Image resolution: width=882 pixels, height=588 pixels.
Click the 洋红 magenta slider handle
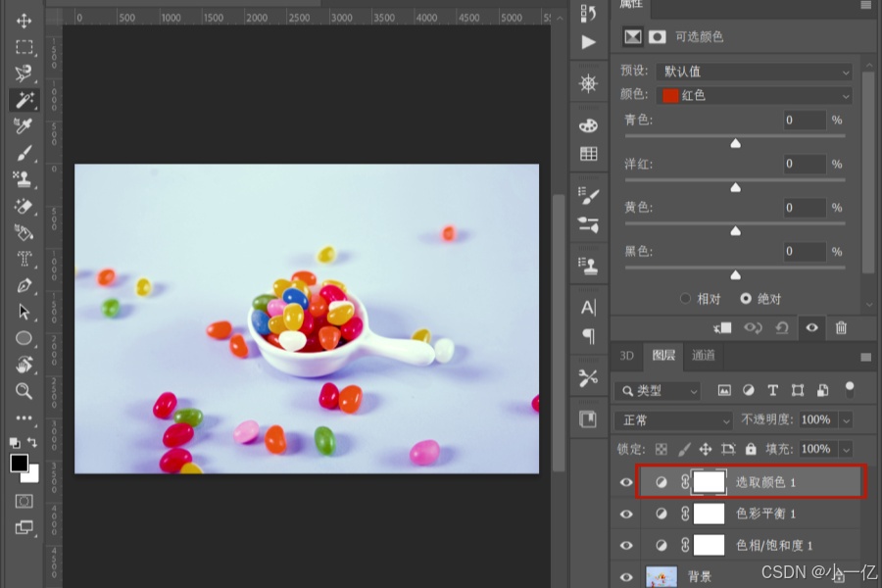pos(735,187)
